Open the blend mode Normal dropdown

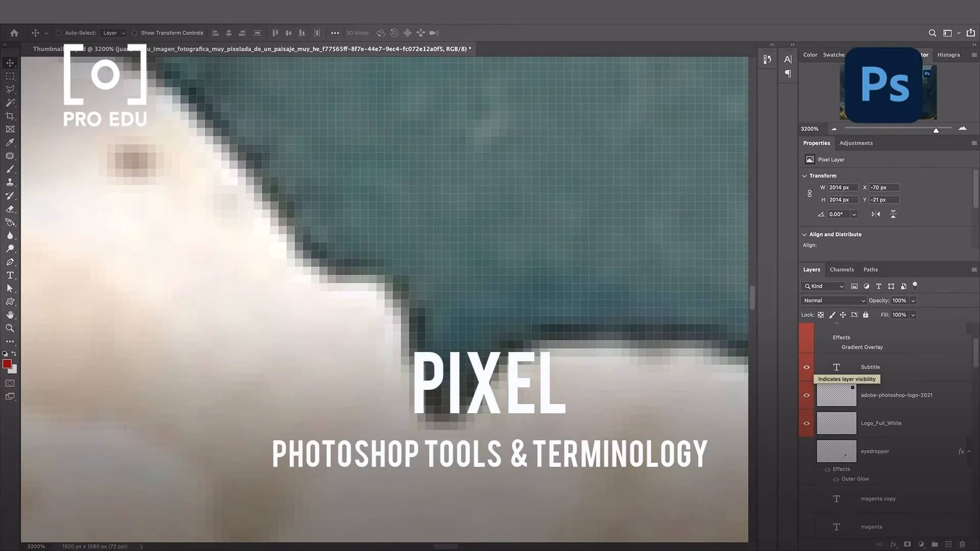(833, 300)
